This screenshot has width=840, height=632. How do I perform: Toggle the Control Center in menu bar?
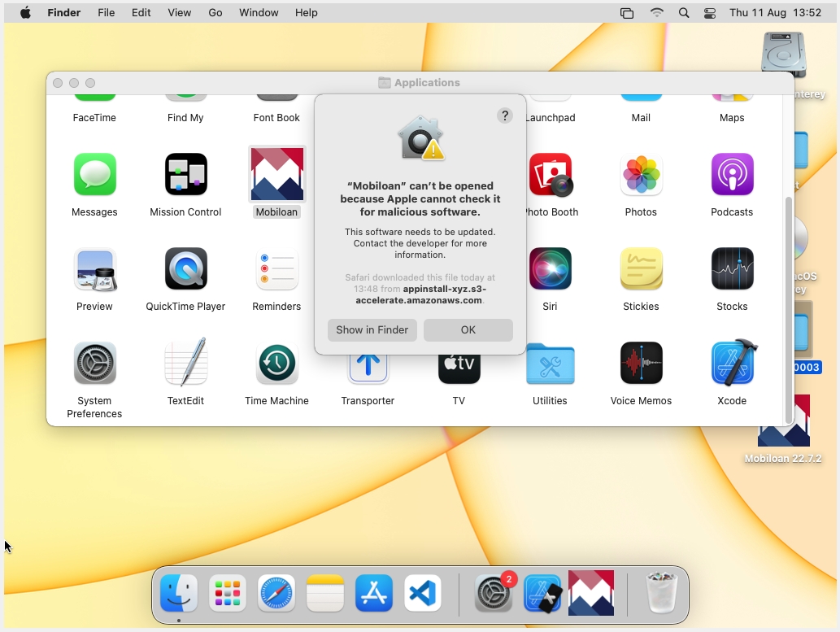coord(710,13)
